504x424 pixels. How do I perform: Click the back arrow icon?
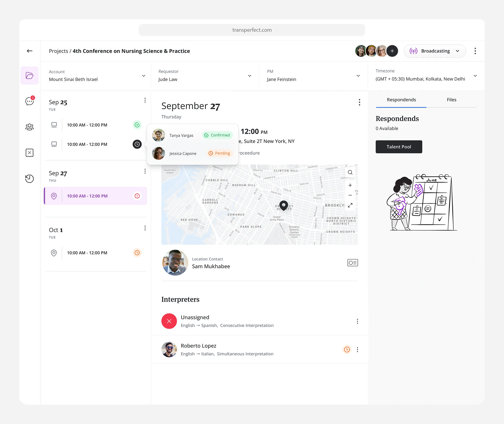pos(30,51)
